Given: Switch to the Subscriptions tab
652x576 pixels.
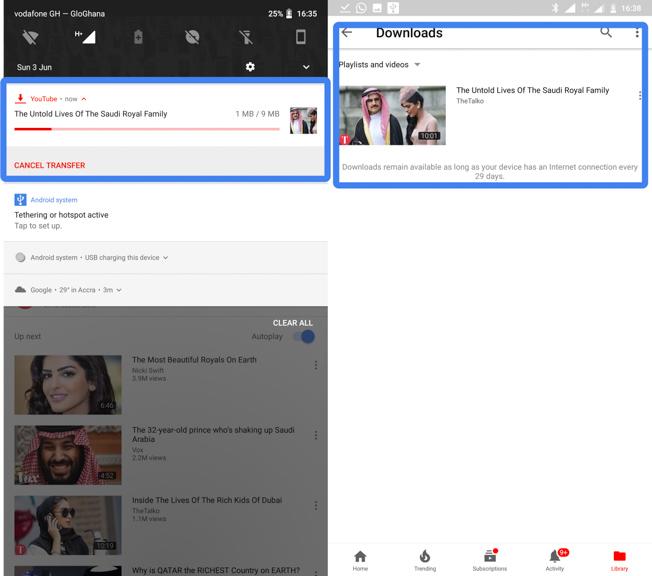Looking at the screenshot, I should [x=490, y=559].
